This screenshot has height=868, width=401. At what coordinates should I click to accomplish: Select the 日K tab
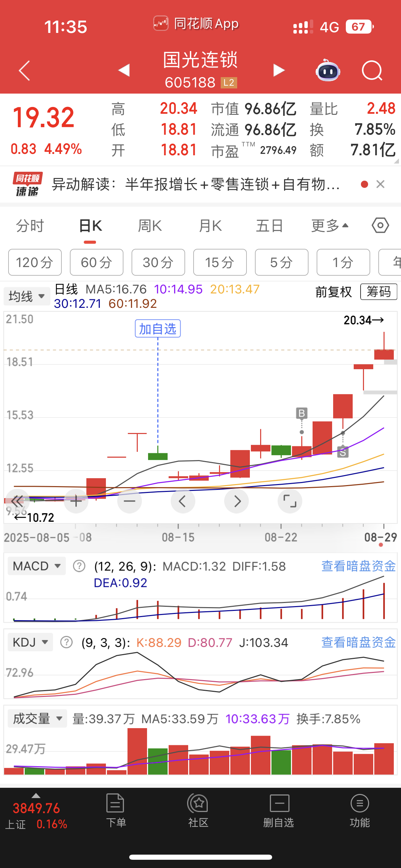click(90, 226)
